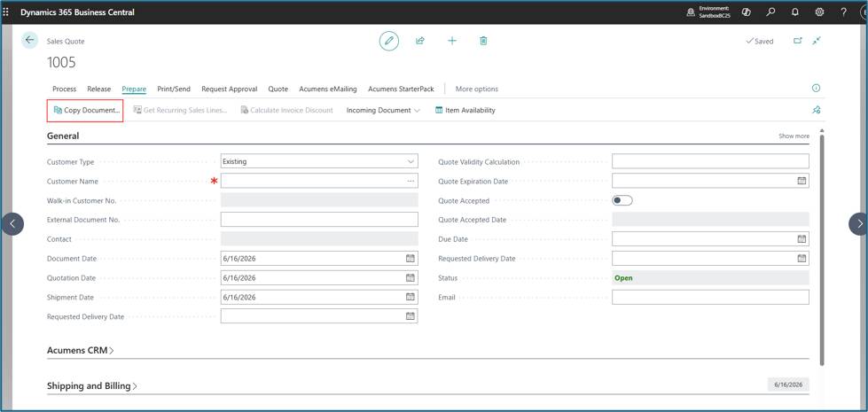Go to previous record arrow
Image resolution: width=868 pixels, height=412 pixels.
[12, 224]
